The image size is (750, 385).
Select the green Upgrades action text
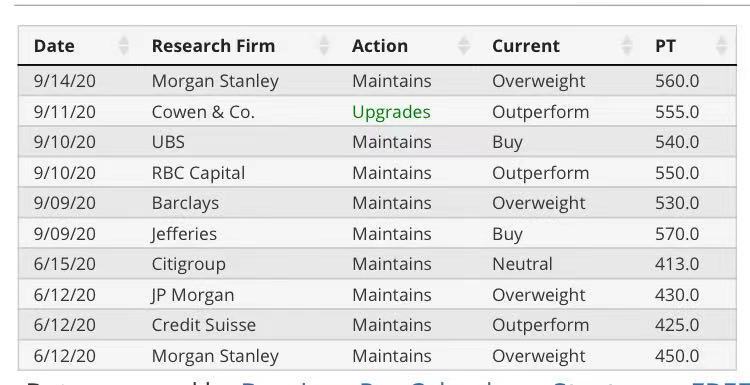coord(391,112)
